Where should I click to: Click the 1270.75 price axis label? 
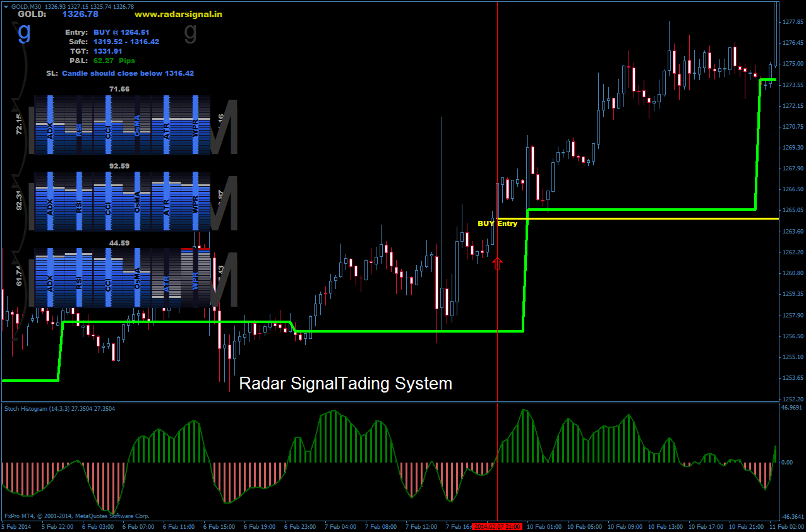[x=792, y=127]
